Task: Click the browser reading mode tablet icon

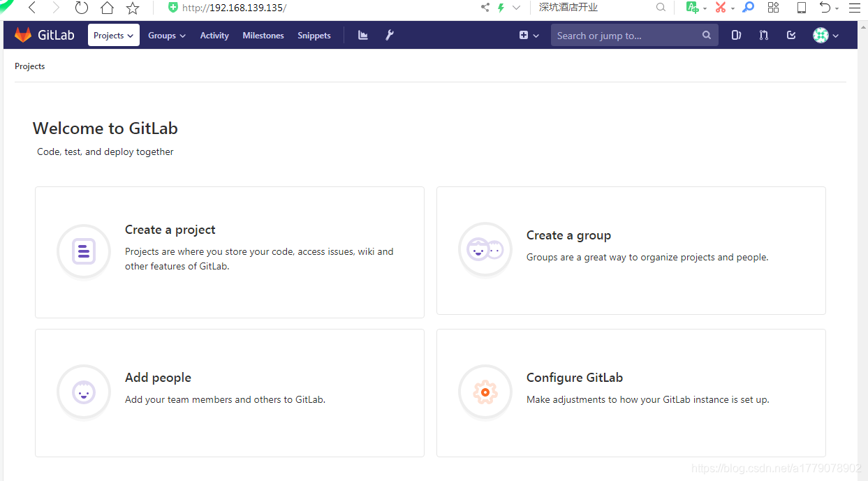Action: tap(802, 8)
